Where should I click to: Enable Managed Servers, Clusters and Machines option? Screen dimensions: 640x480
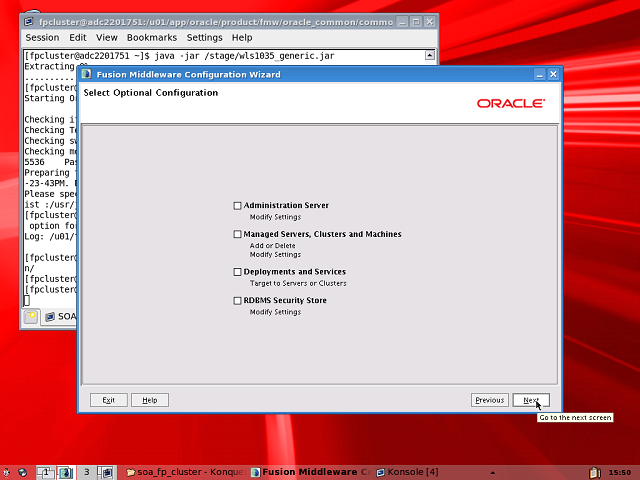coord(237,234)
